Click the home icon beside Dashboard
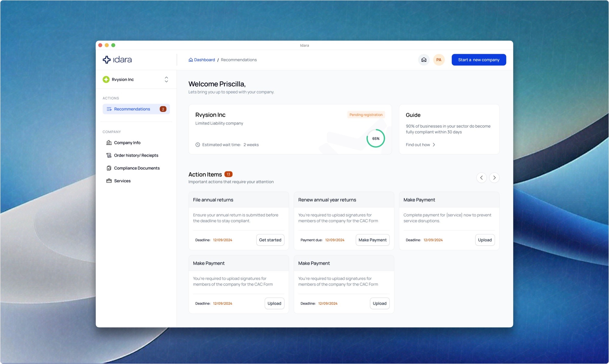The image size is (609, 364). click(191, 60)
